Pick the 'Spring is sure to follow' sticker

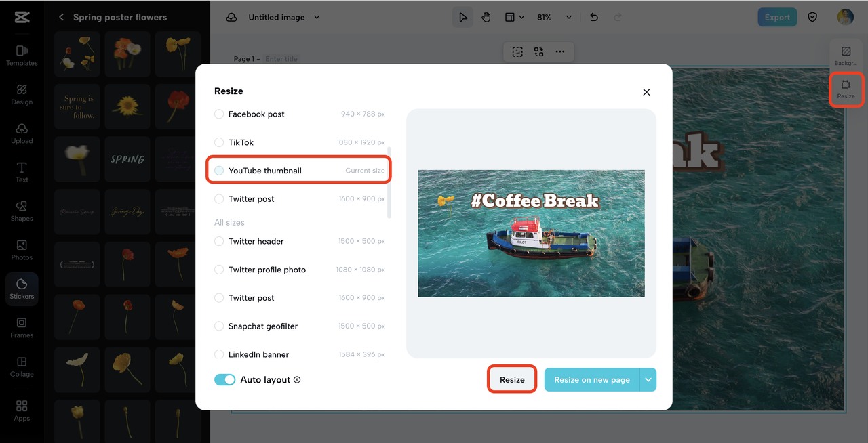pyautogui.click(x=77, y=106)
